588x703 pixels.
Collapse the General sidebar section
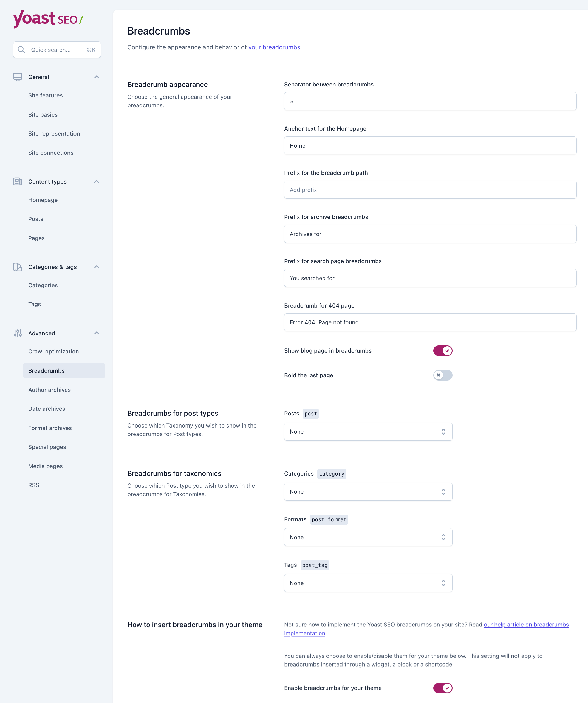click(97, 77)
